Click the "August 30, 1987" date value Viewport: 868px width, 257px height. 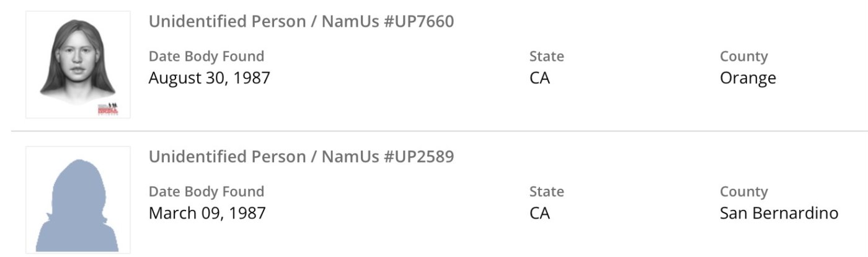point(210,78)
